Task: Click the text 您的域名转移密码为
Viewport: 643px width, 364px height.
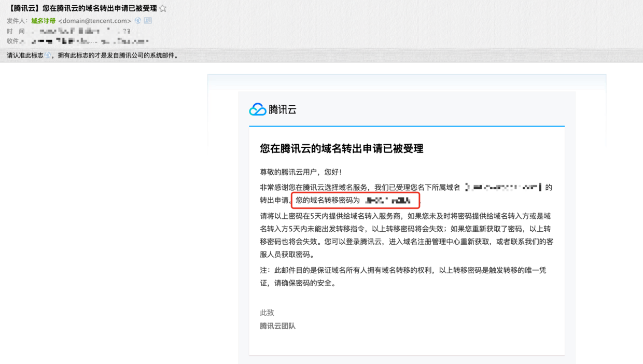Action: (328, 200)
